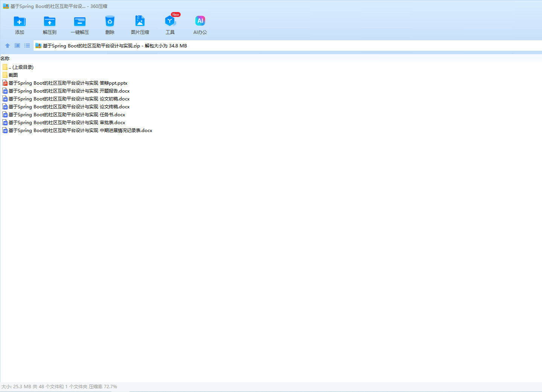
Task: Click the archive path address field
Action: point(288,46)
